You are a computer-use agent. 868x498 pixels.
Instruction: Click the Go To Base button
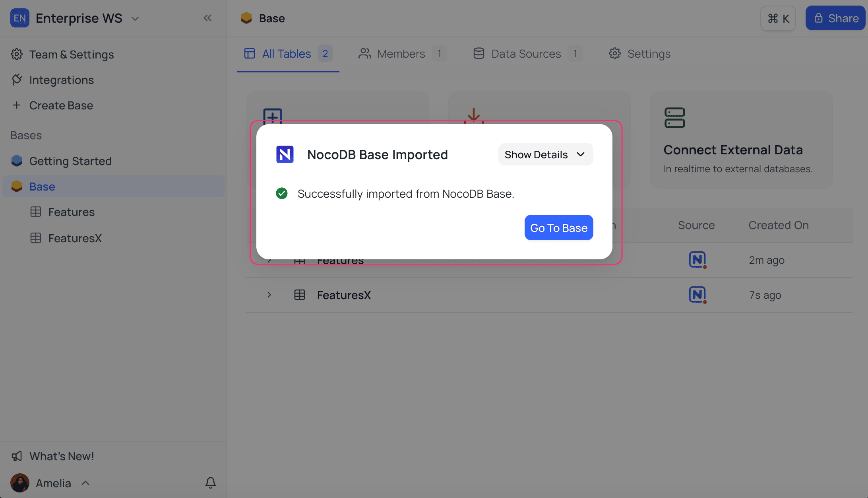558,228
